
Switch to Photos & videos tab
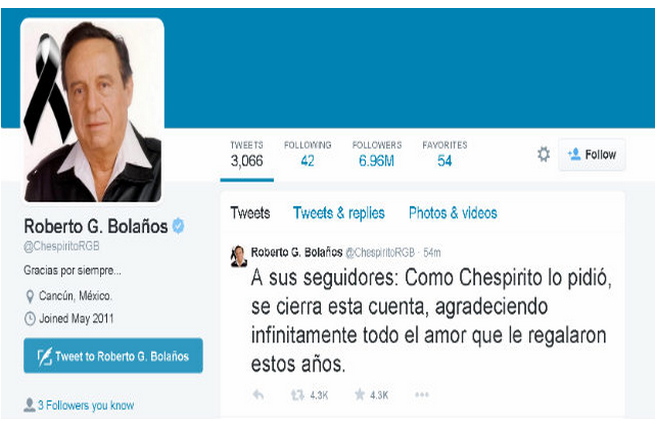(x=453, y=213)
